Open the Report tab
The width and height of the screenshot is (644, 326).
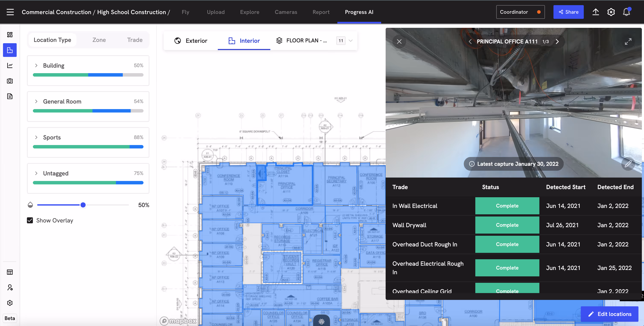tap(321, 12)
